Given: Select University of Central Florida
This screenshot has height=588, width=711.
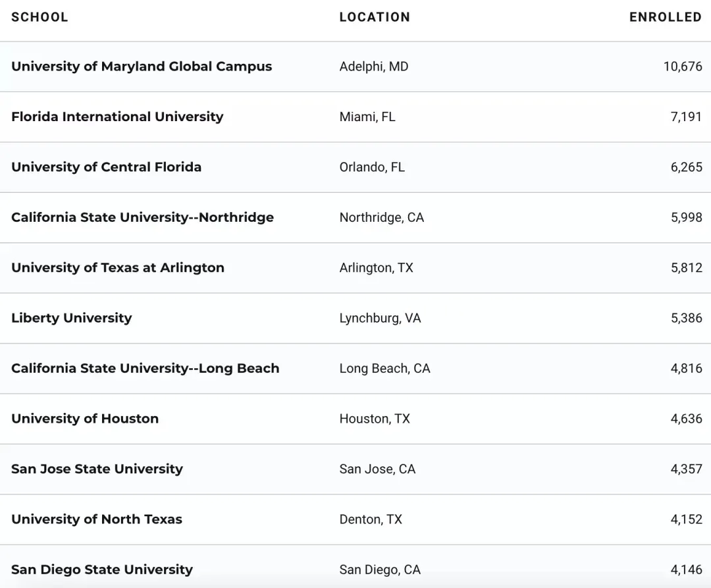Looking at the screenshot, I should [106, 167].
